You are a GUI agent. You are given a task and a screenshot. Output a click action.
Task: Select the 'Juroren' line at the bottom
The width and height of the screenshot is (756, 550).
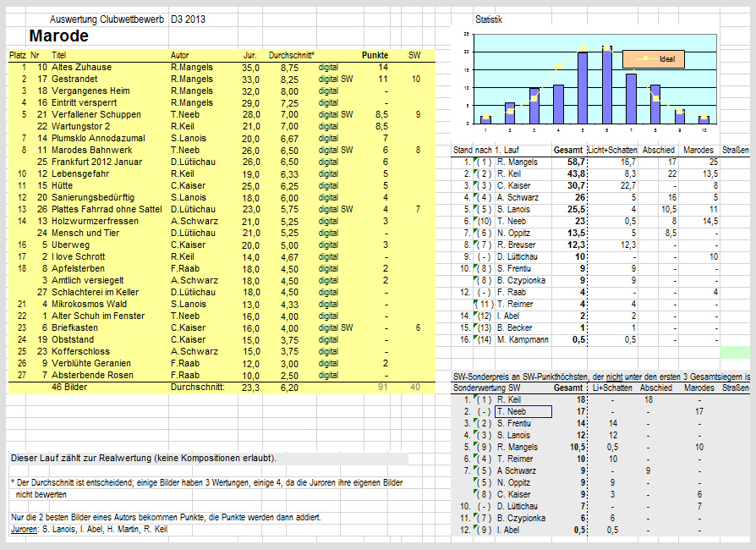[x=89, y=529]
